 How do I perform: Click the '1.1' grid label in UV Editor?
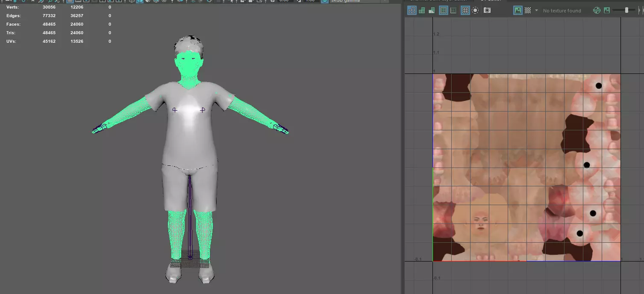pyautogui.click(x=436, y=53)
